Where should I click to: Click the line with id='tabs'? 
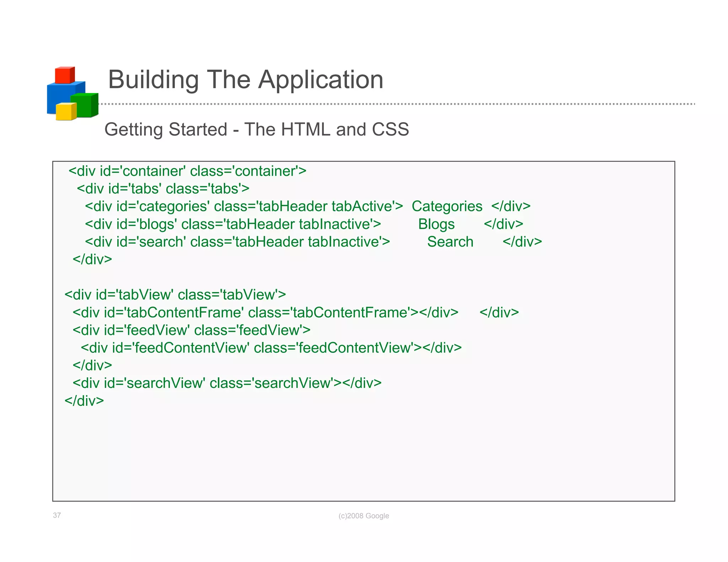163,189
